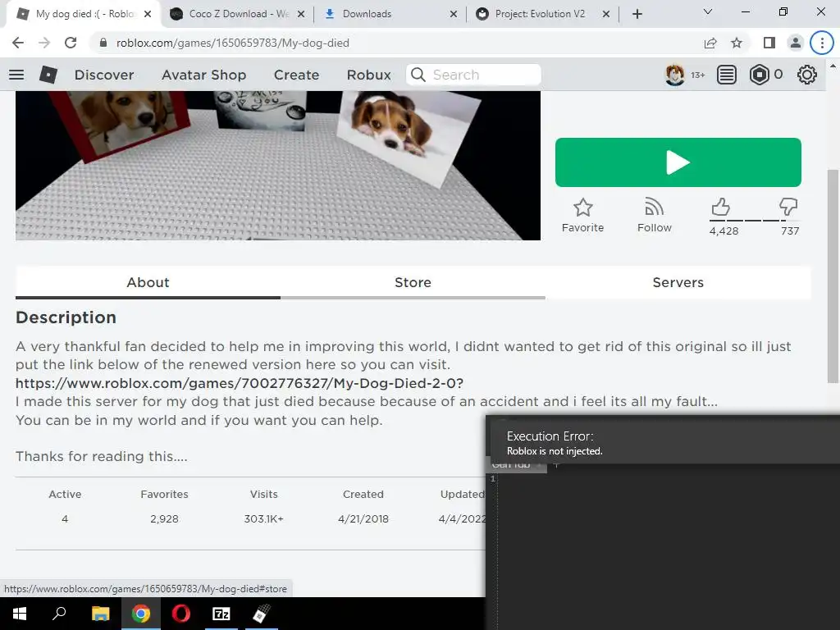Dislike the game with thumbs down
This screenshot has height=630, width=840.
pyautogui.click(x=788, y=207)
